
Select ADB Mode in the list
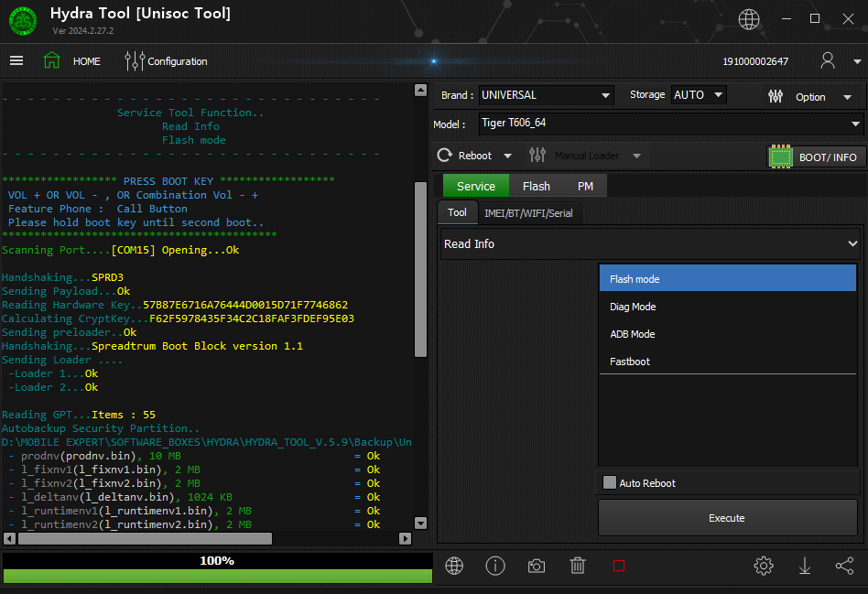pos(727,334)
